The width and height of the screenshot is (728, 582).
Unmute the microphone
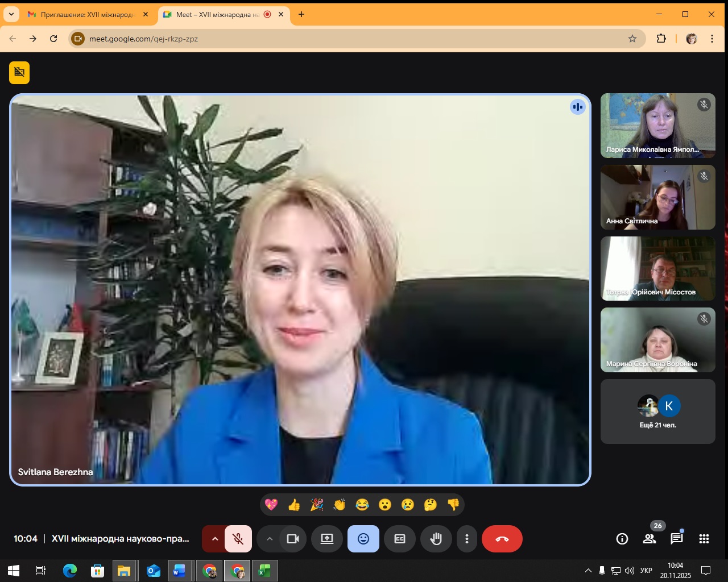(x=238, y=539)
